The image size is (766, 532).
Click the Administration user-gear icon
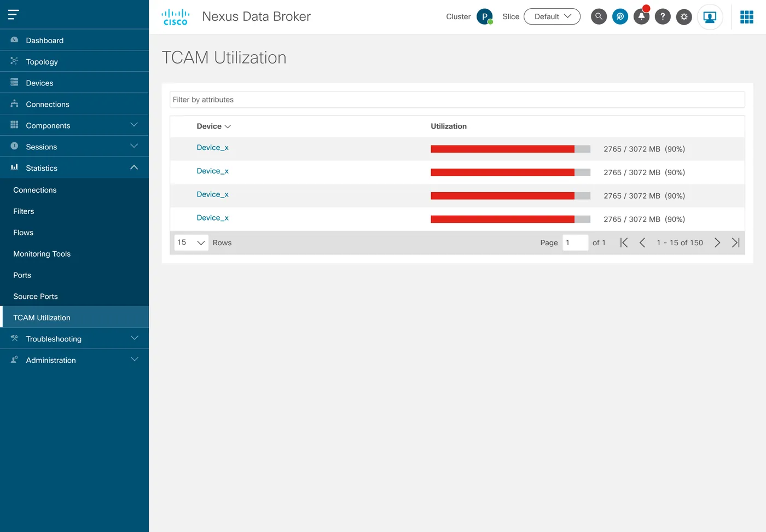click(x=14, y=360)
